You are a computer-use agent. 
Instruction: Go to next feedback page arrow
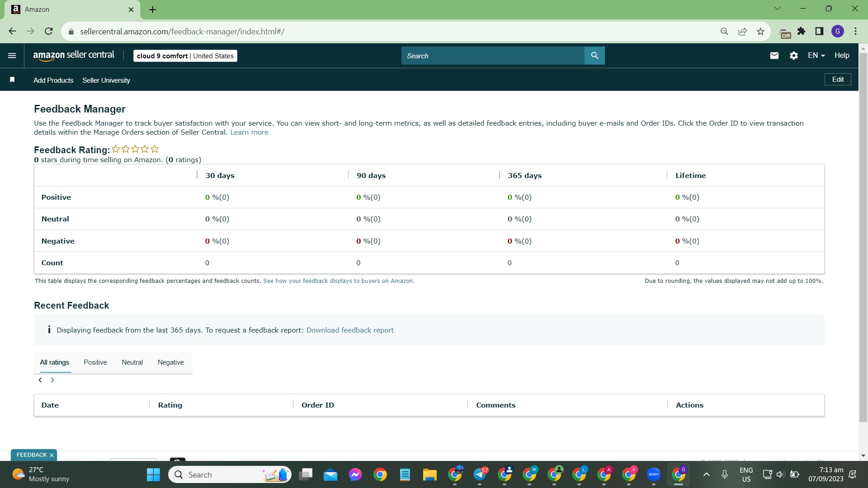coord(52,380)
